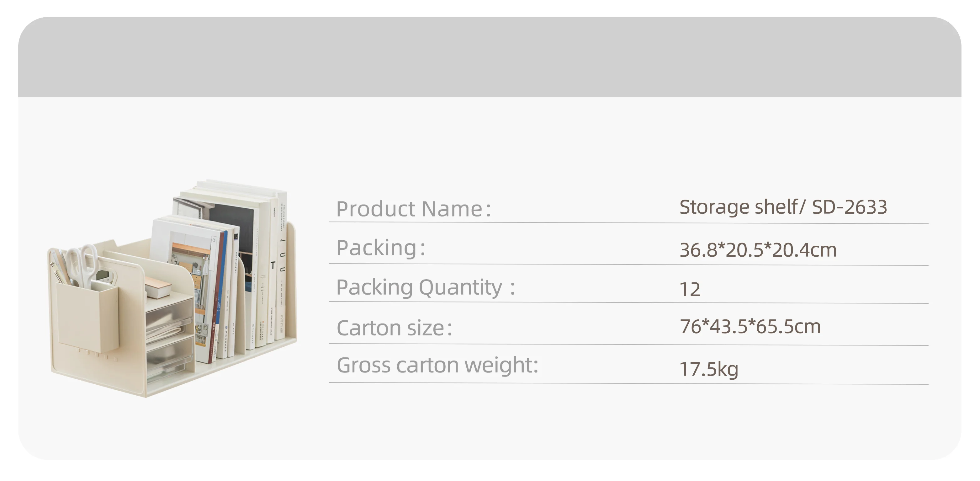The image size is (980, 481).
Task: Select the 76*43.5*65.5cm carton dimensions
Action: [750, 327]
